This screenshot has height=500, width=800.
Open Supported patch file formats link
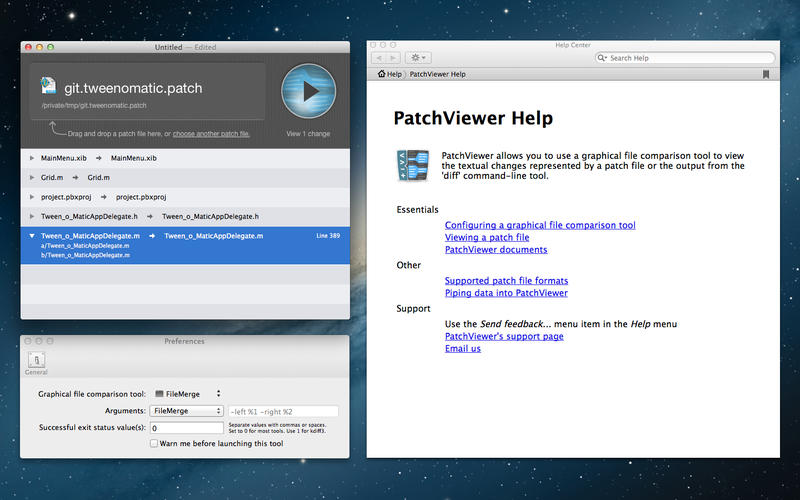[x=506, y=281]
